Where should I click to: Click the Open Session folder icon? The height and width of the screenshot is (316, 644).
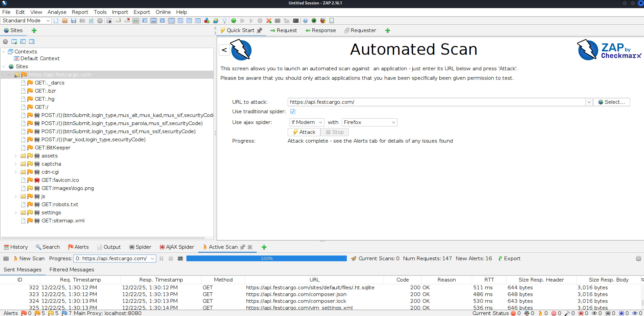point(65,21)
